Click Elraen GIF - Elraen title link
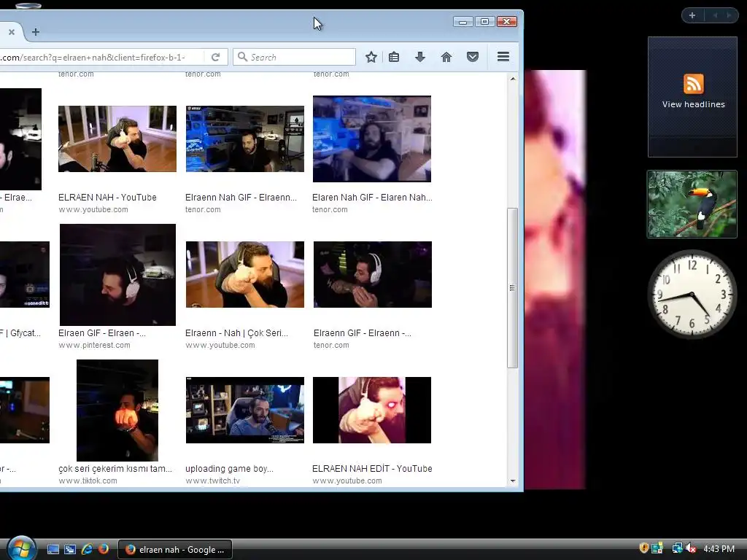The height and width of the screenshot is (560, 747). point(102,332)
